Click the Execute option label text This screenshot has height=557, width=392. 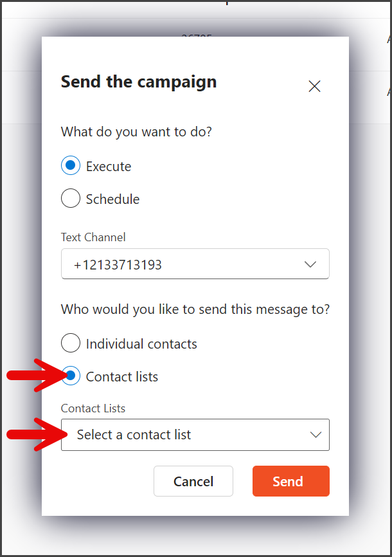[x=109, y=167]
